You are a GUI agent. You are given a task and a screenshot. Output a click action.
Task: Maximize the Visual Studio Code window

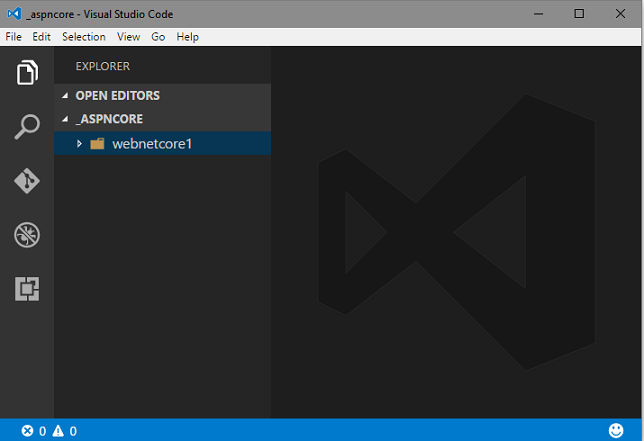point(579,14)
